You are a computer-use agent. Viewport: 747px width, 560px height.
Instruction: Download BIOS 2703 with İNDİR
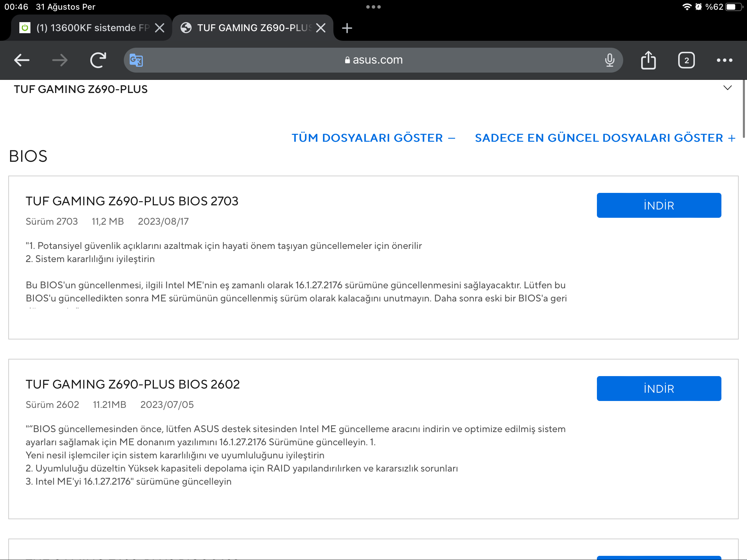click(659, 205)
